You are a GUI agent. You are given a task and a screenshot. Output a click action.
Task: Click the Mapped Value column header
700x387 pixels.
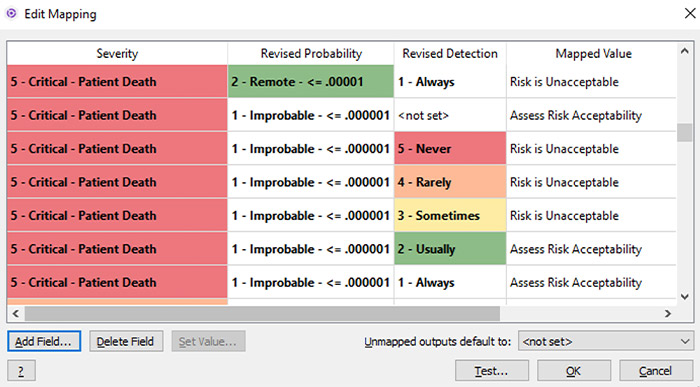(x=593, y=54)
